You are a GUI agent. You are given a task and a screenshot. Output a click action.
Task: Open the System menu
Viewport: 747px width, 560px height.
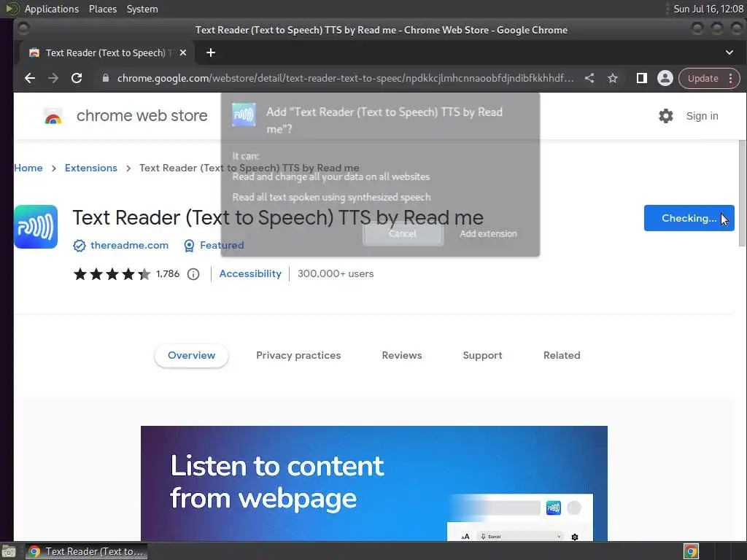click(142, 9)
